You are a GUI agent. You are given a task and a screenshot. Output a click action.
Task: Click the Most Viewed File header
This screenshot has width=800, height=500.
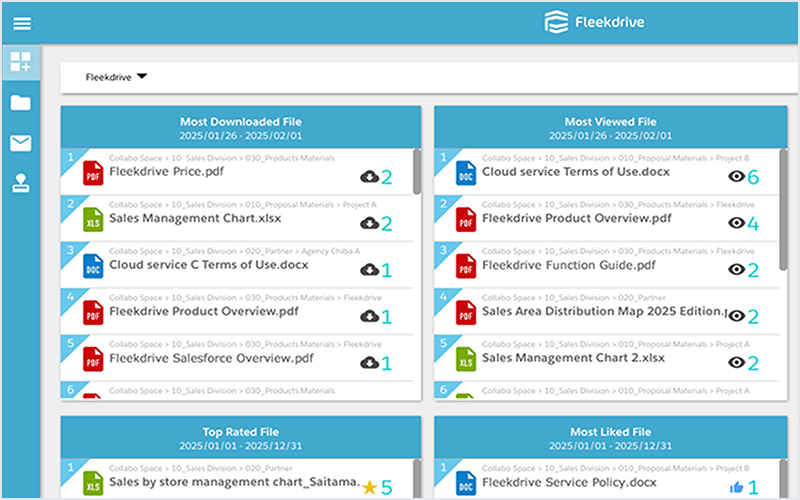[610, 128]
